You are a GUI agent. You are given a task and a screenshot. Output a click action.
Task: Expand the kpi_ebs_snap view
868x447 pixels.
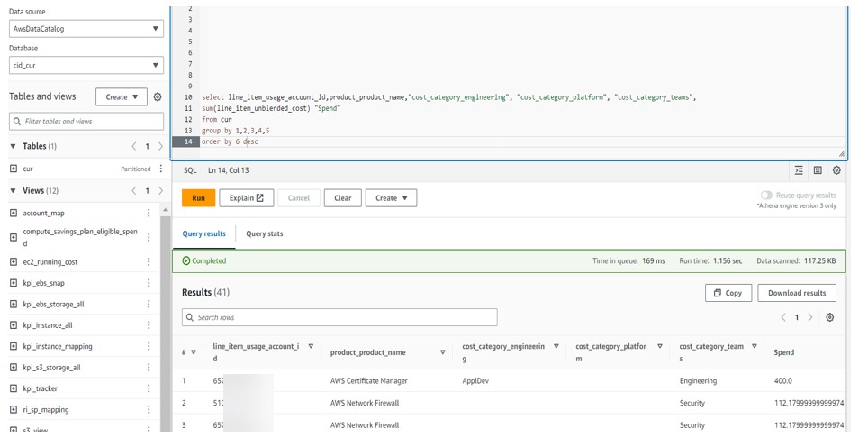14,282
